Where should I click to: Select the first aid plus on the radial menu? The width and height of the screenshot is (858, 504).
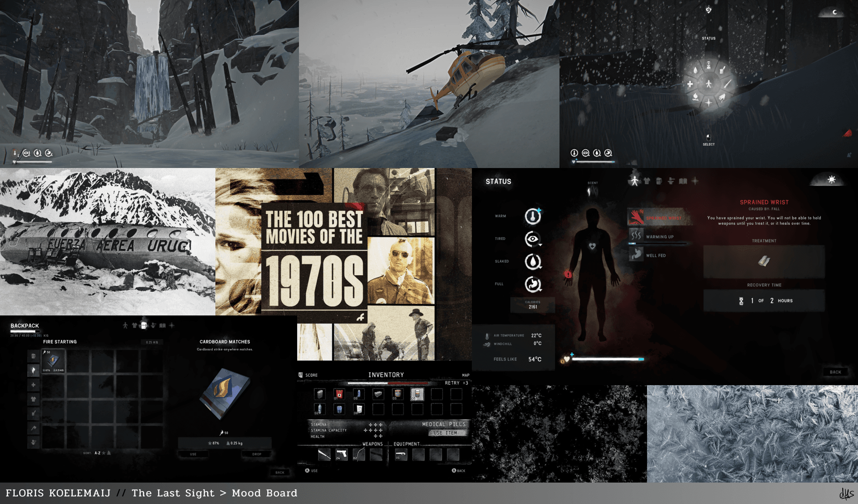pos(690,84)
